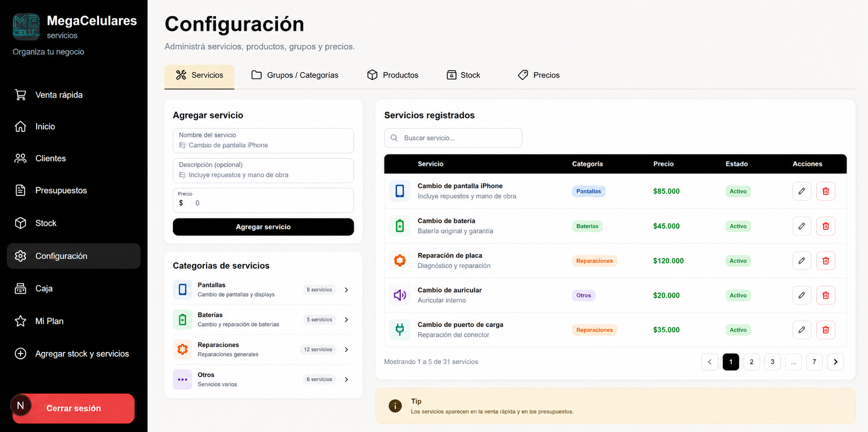868x432 pixels.
Task: Expand Pantallas category chevron
Action: click(346, 290)
